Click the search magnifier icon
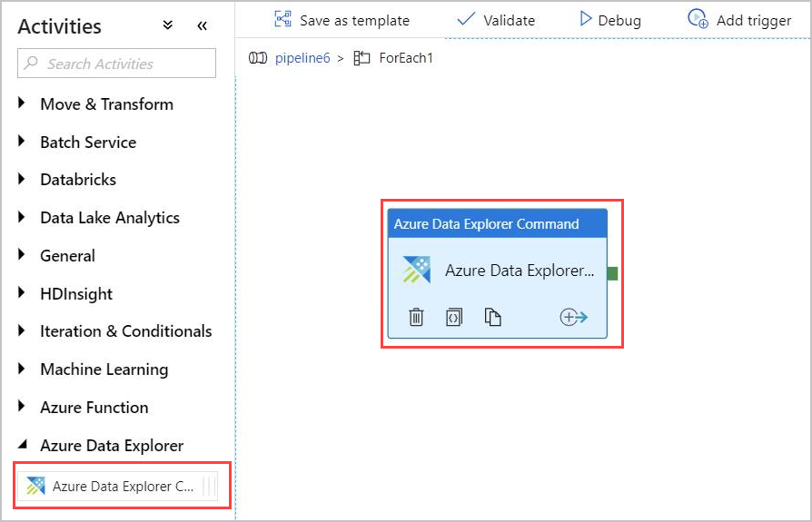Viewport: 812px width, 522px height. coord(31,64)
